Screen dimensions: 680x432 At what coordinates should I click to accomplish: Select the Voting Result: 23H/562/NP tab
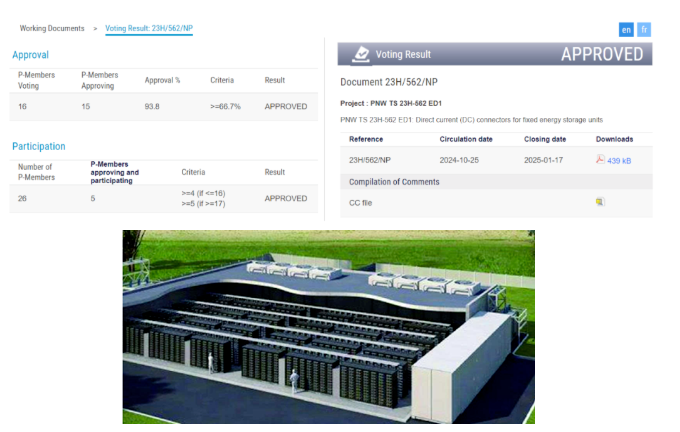tap(149, 29)
